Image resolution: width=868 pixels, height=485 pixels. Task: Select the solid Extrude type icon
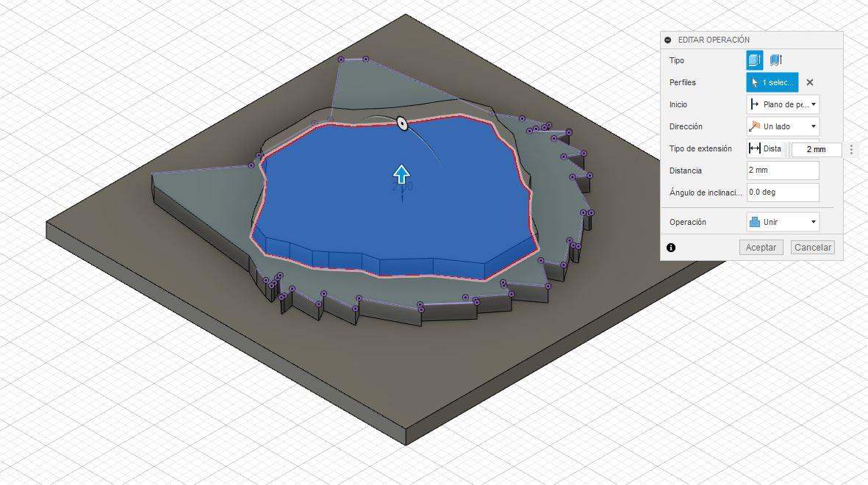755,60
